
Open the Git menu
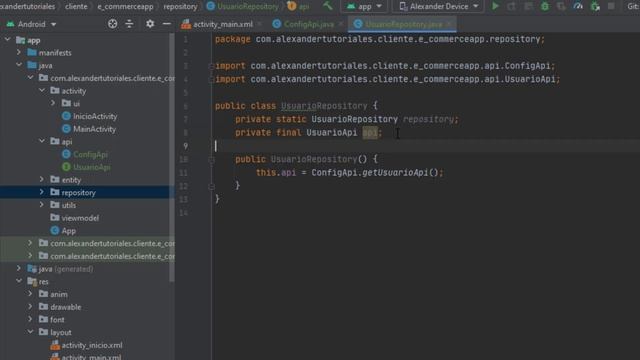click(633, 6)
